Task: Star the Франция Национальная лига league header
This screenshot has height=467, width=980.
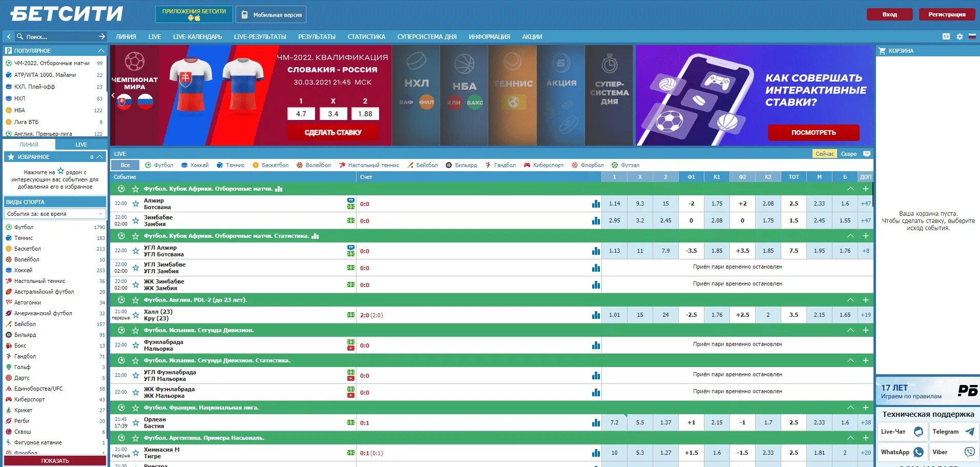Action: (x=136, y=408)
